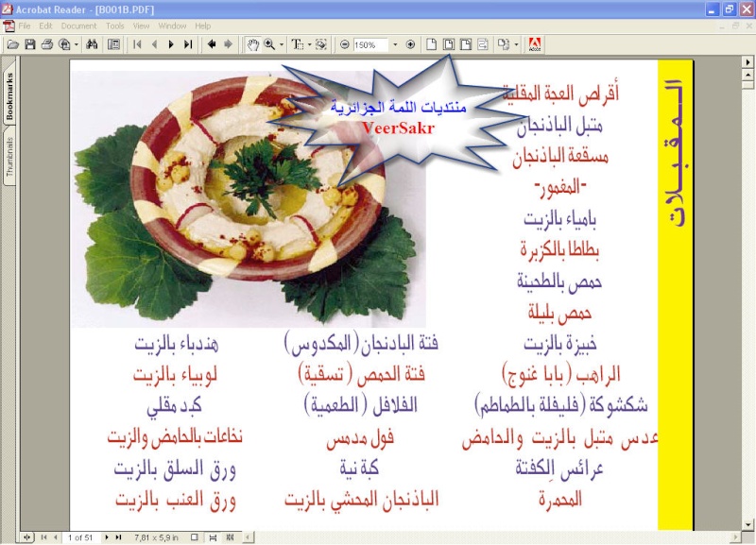Expand the zoom-in tool dropdown arrow
Screen dimensions: 756x545
tap(282, 44)
